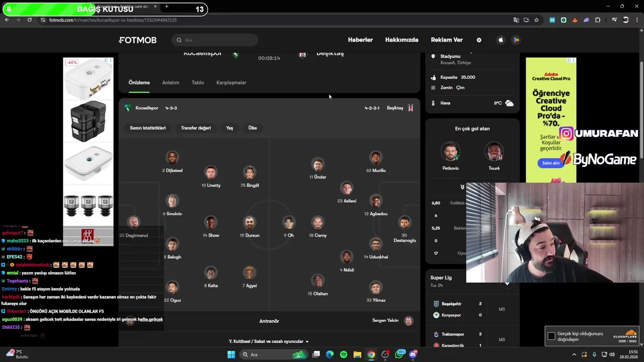Image resolution: width=644 pixels, height=362 pixels.
Task: Open the weather widget in the taskbar
Action: 17,354
